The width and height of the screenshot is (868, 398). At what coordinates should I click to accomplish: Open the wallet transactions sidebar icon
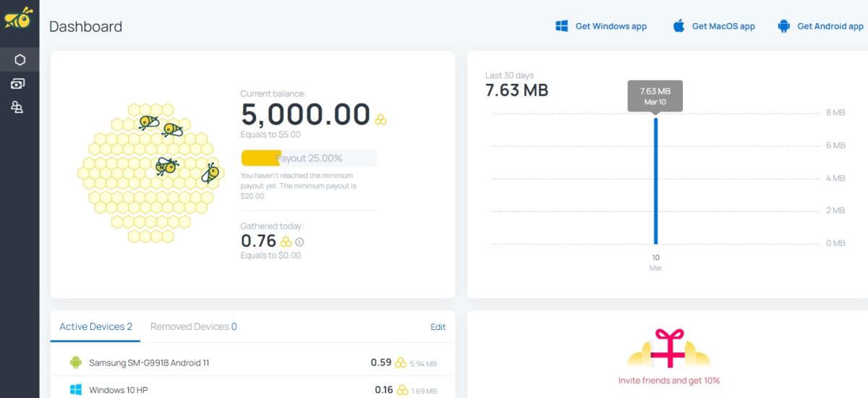[x=18, y=84]
